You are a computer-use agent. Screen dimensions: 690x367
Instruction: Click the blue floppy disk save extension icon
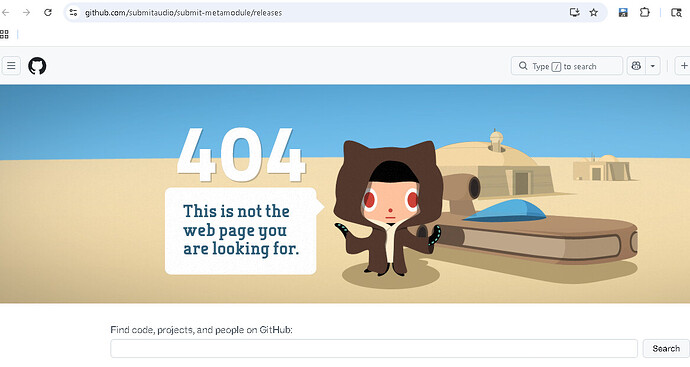point(623,12)
